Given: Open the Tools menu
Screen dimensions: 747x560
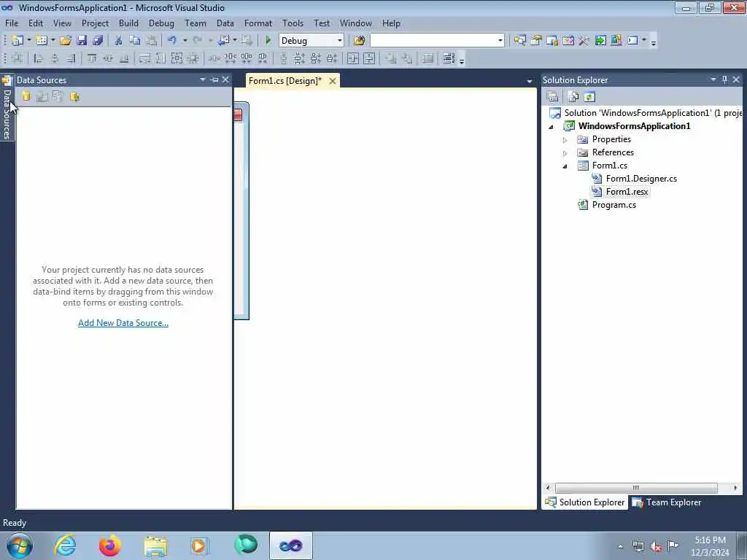Looking at the screenshot, I should point(293,23).
